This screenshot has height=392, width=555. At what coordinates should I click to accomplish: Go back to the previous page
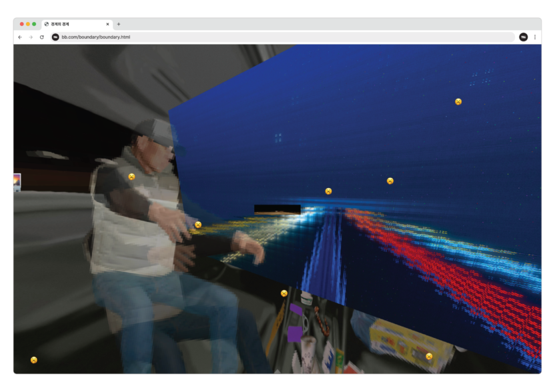pos(20,37)
